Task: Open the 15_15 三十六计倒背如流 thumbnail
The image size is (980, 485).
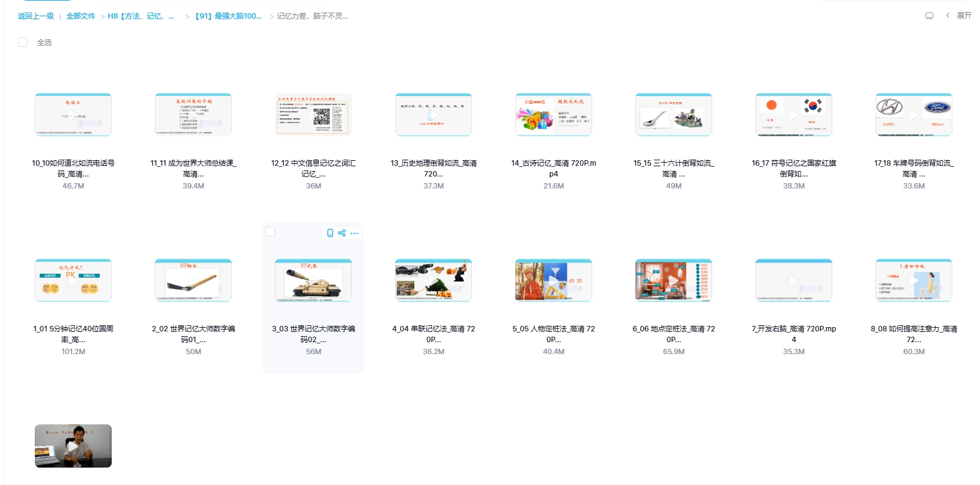Action: 674,115
